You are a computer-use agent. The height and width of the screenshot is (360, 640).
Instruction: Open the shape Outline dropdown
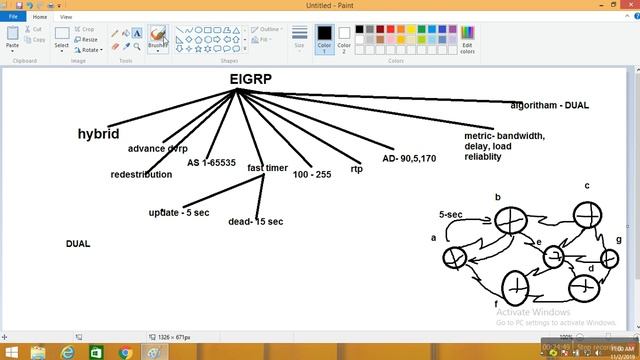click(x=267, y=29)
